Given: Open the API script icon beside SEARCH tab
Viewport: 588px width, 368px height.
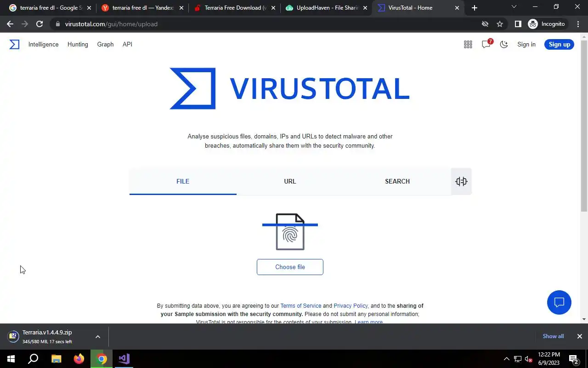Looking at the screenshot, I should tap(461, 181).
